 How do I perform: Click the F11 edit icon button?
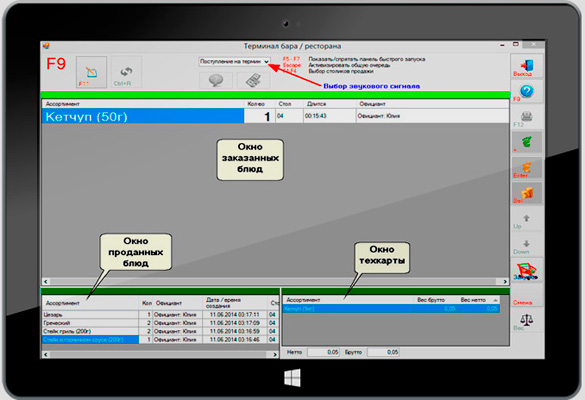pos(91,72)
